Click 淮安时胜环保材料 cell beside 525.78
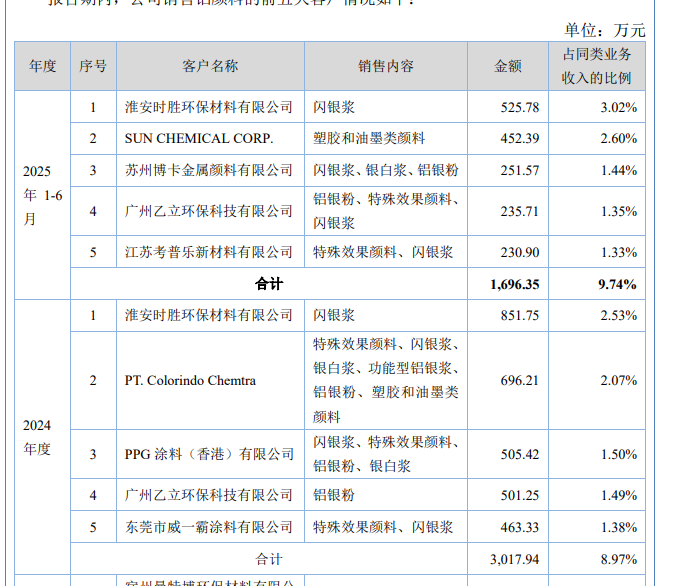The image size is (684, 586). click(210, 107)
